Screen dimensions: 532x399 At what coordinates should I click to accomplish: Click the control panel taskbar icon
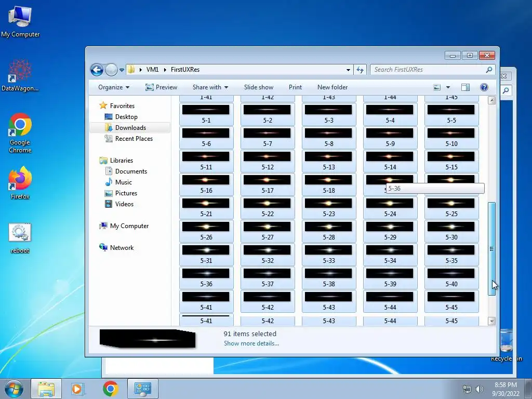(x=143, y=389)
